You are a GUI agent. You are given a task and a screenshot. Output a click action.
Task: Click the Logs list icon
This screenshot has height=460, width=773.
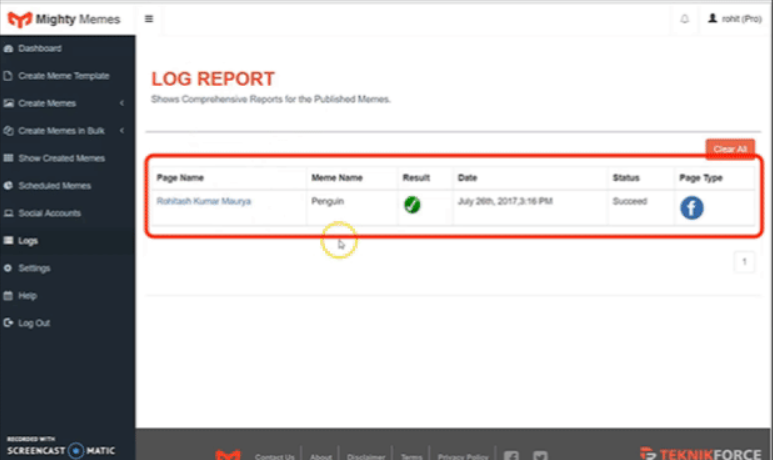(8, 241)
